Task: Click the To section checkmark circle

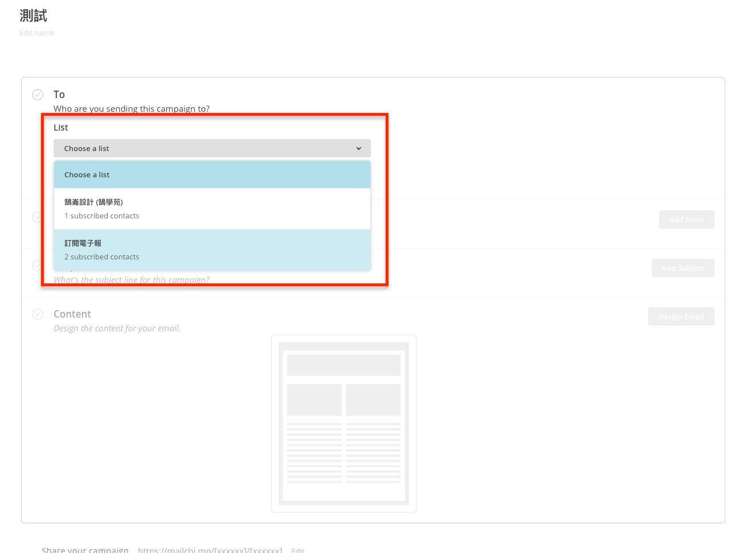Action: click(38, 95)
